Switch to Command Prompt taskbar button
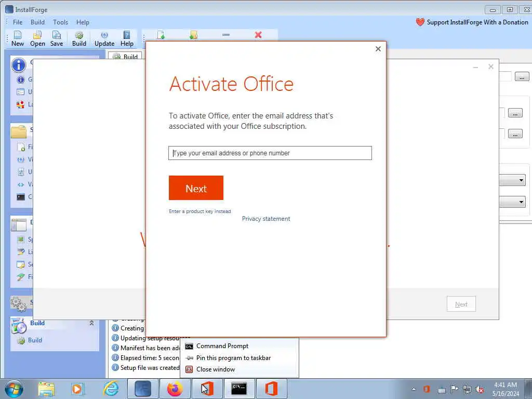The image size is (532, 399). point(239,389)
